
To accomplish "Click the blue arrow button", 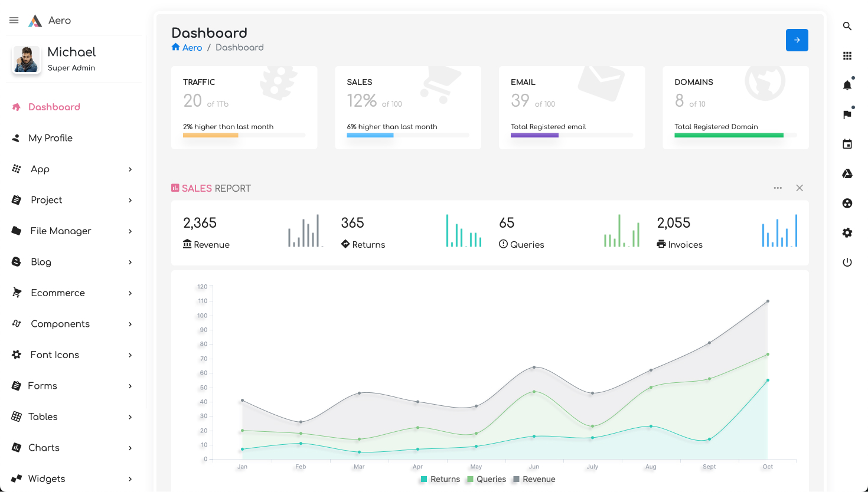I will tap(797, 40).
